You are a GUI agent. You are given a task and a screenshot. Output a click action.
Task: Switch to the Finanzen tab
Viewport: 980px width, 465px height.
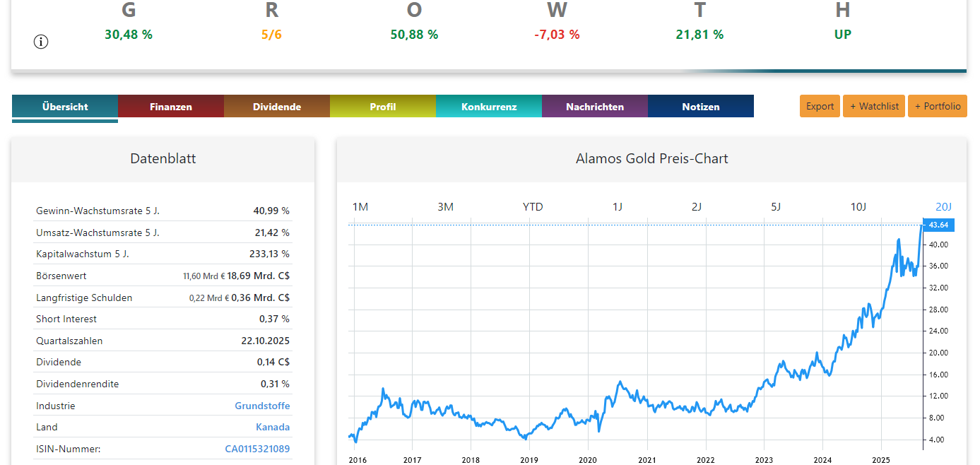point(171,107)
